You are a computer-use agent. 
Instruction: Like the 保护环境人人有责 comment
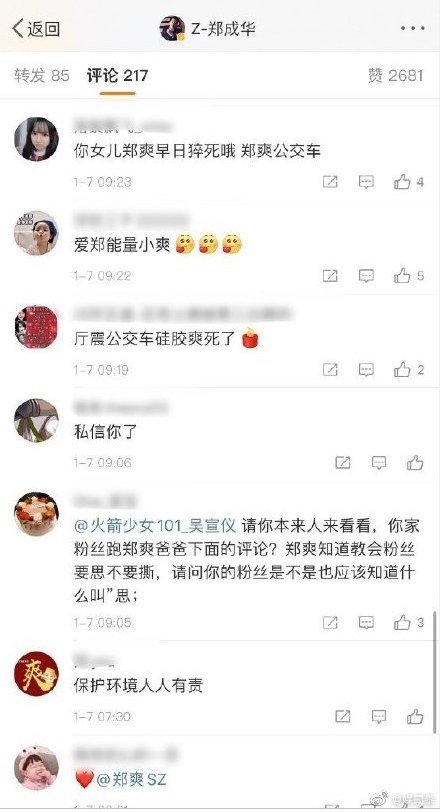[x=415, y=717]
